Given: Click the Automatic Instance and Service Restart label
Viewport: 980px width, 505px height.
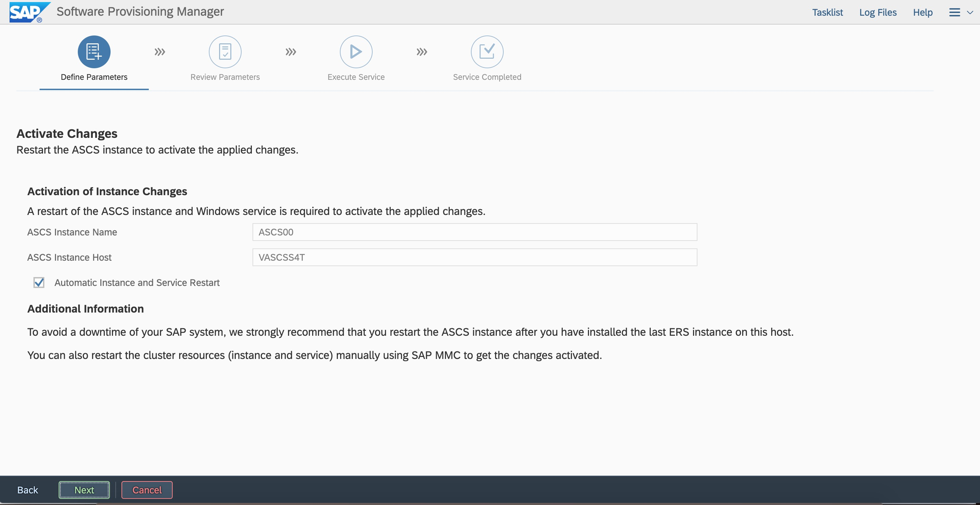Looking at the screenshot, I should 137,283.
